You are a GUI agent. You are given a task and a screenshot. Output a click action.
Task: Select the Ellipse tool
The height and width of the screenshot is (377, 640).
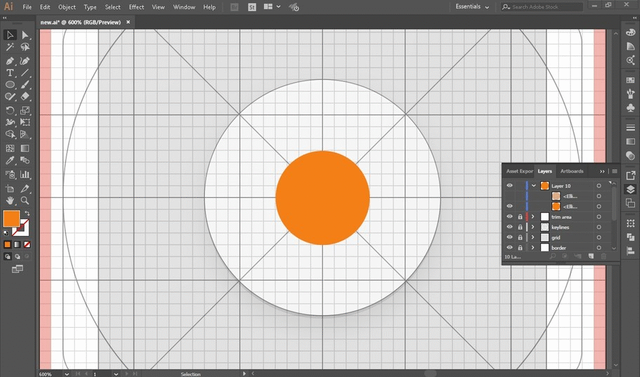(10, 85)
